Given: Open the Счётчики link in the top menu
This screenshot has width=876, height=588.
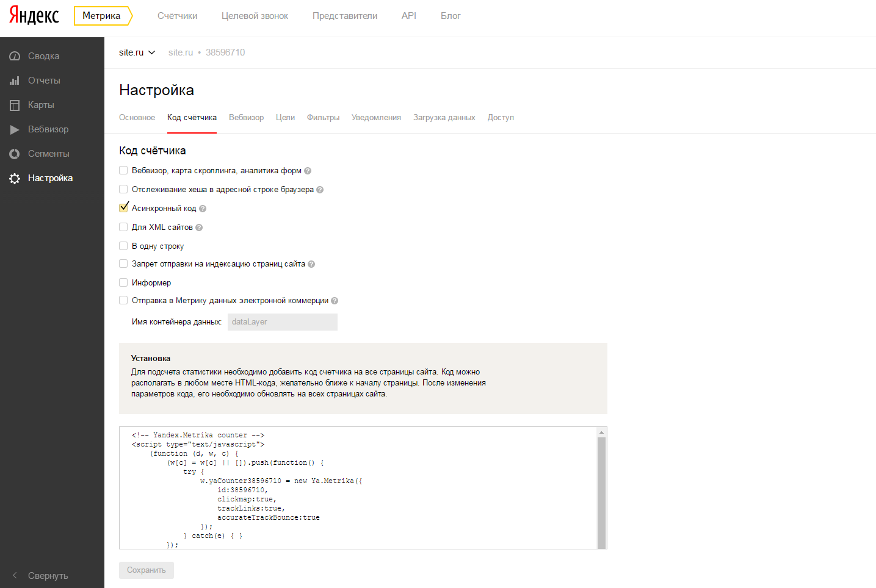Looking at the screenshot, I should pos(177,16).
